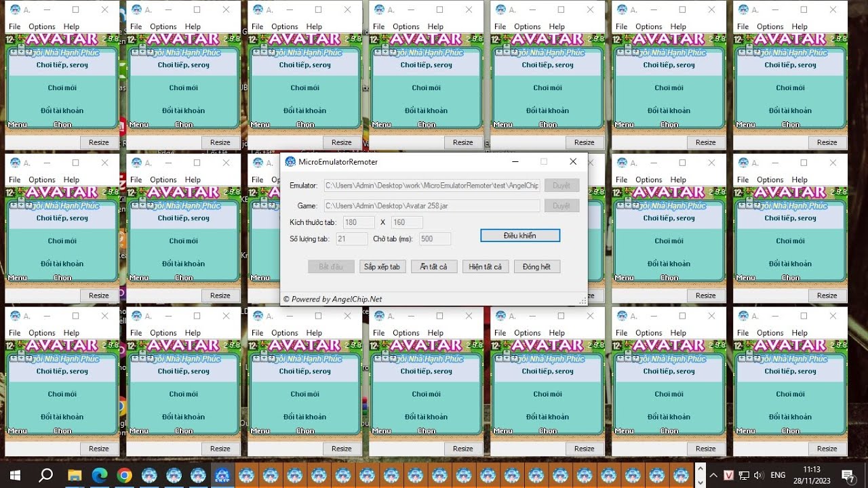
Task: Open Windows taskbar search
Action: tap(45, 475)
